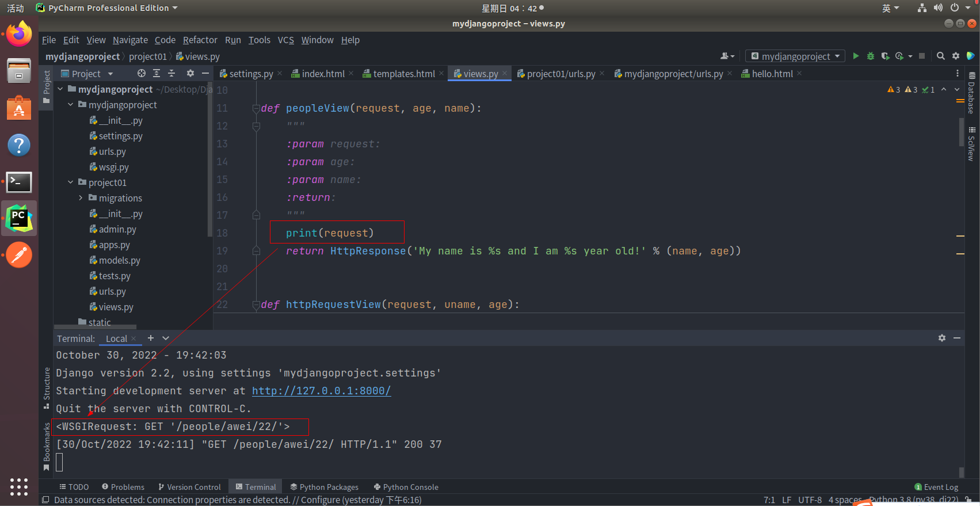Close the Local terminal tab
The height and width of the screenshot is (506, 980).
coord(134,338)
